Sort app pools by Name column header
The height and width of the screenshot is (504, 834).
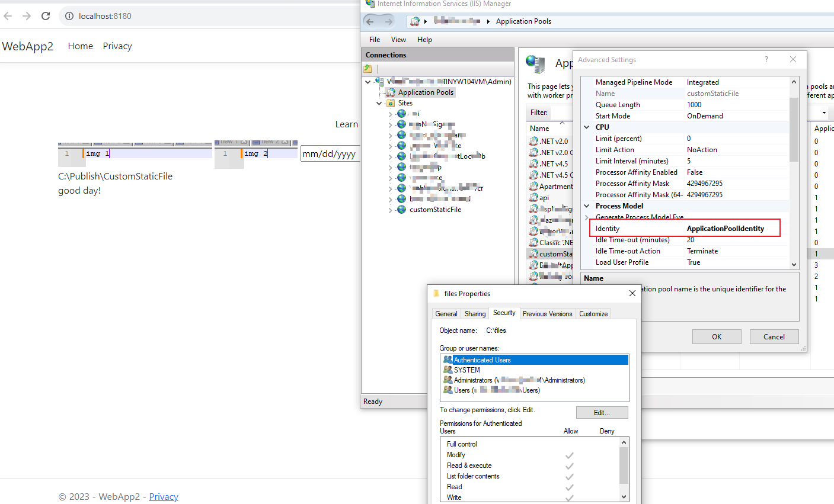click(x=539, y=129)
